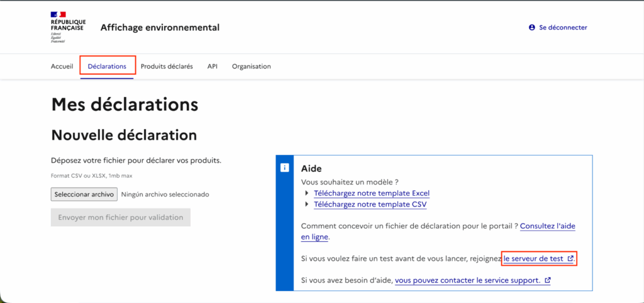Open the API tab
The height and width of the screenshot is (303, 644).
click(212, 66)
